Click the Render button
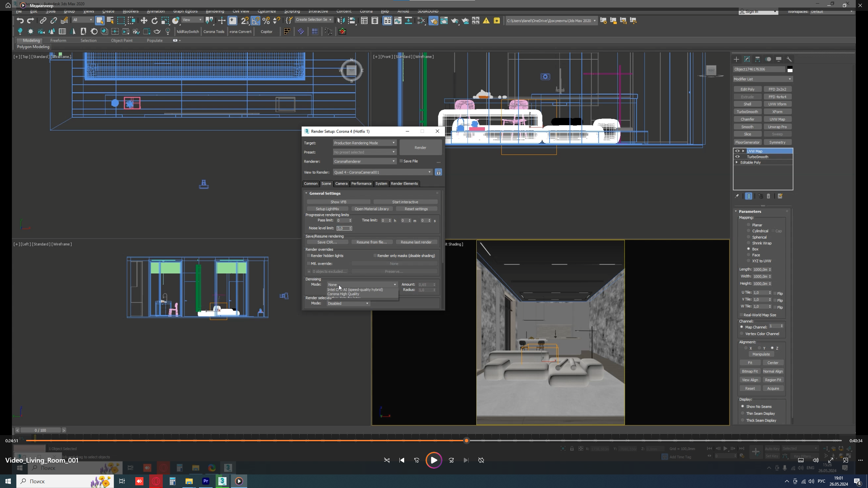Viewport: 868px width, 488px height. [x=420, y=147]
